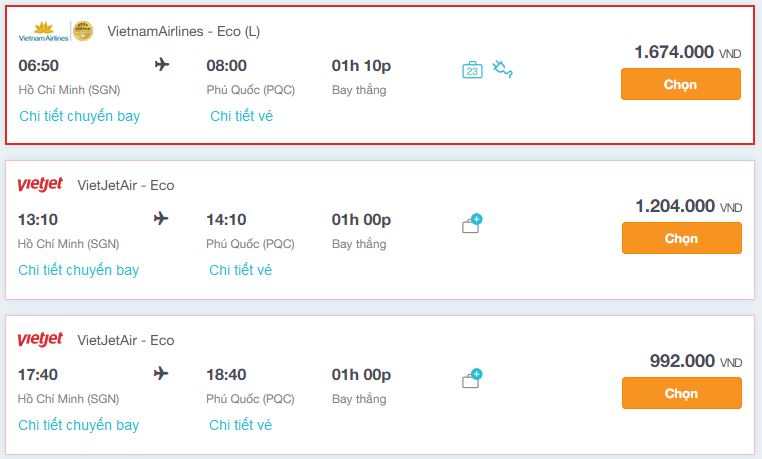Click the Vietjet logo on the 17:40 flight
Image resolution: width=762 pixels, height=459 pixels.
point(40,339)
